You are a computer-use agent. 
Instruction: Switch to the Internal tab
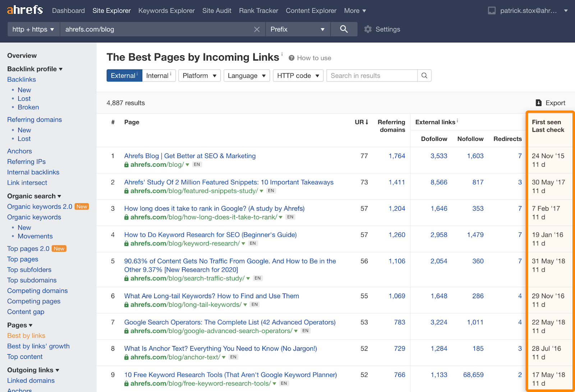click(158, 75)
